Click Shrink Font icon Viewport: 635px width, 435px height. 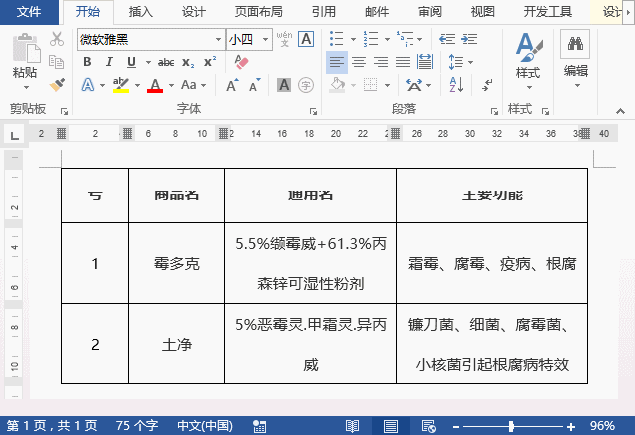[x=255, y=85]
